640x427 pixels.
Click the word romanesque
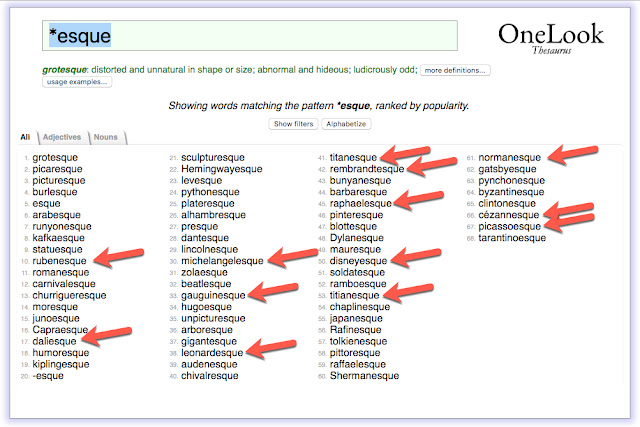[60, 272]
